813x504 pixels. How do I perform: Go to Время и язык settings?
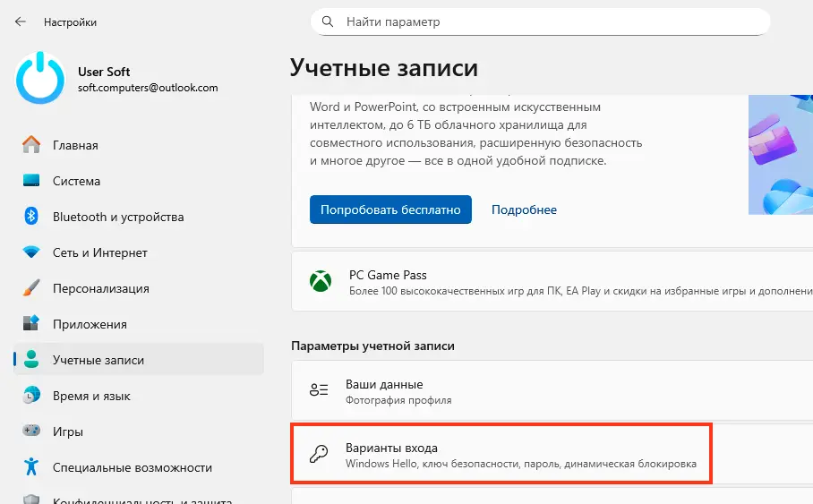pyautogui.click(x=91, y=396)
